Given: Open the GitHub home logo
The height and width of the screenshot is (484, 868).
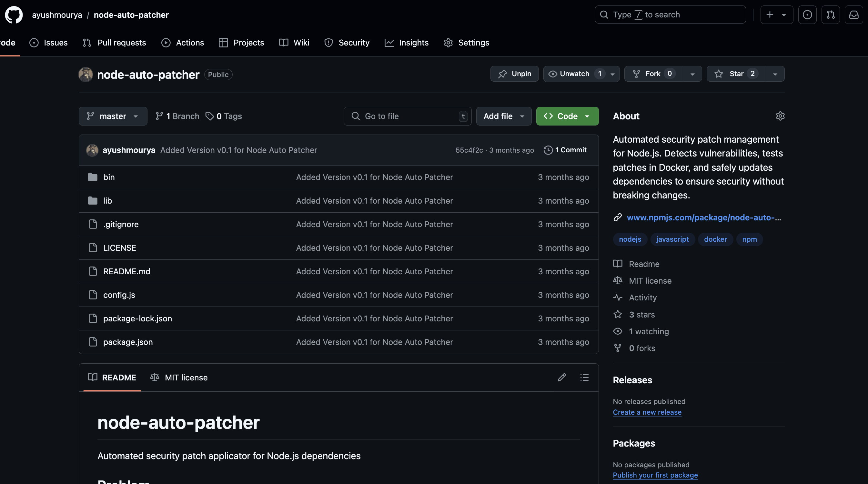Looking at the screenshot, I should click(x=14, y=15).
